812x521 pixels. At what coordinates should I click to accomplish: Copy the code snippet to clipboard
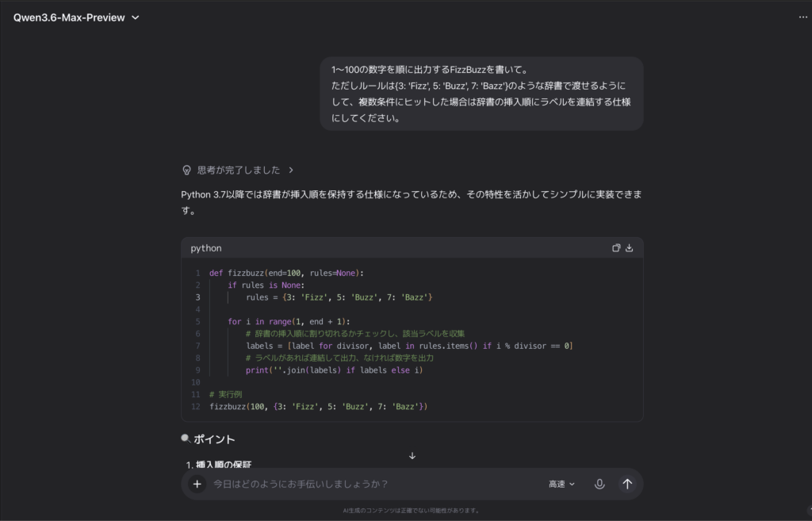click(x=616, y=247)
